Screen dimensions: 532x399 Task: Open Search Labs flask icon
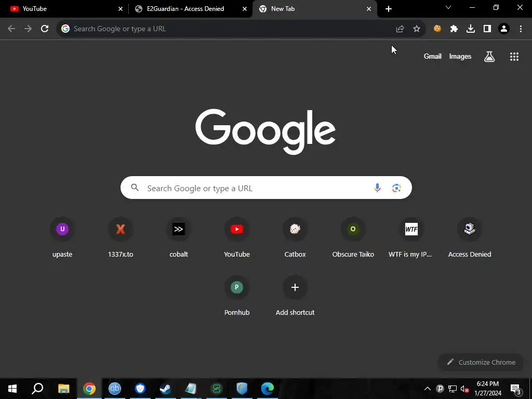click(489, 57)
